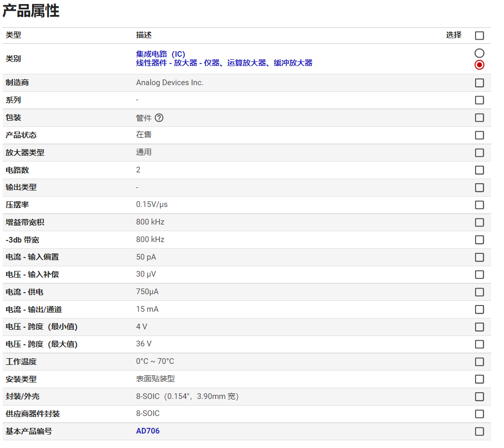Check the 电流 - 输入偏置 50 pA checkbox
504x448 pixels.
tap(479, 257)
